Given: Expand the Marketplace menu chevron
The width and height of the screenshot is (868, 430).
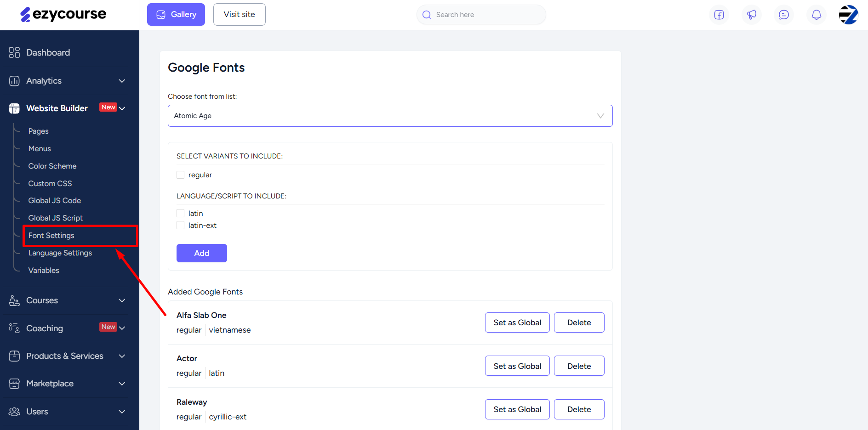Looking at the screenshot, I should coord(122,384).
